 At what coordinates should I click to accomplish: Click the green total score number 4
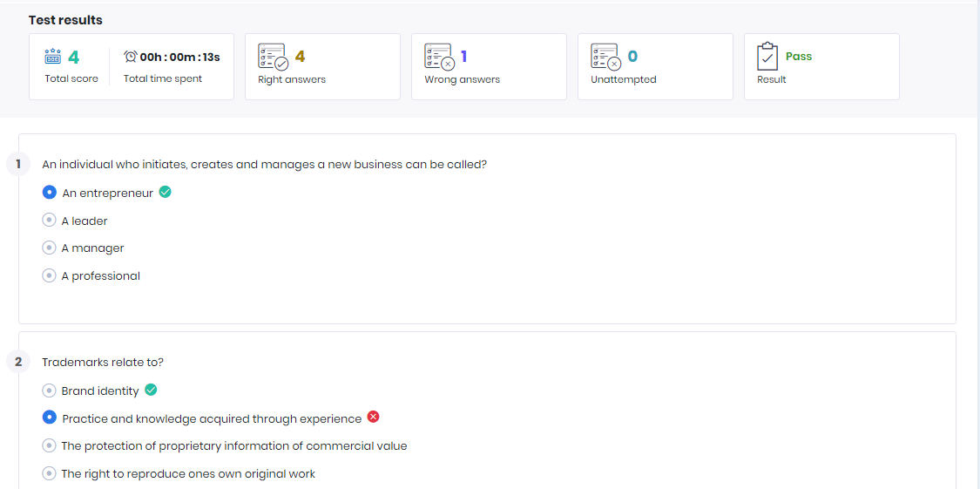pyautogui.click(x=74, y=58)
